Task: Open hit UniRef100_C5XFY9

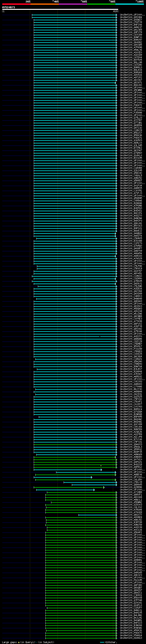Action: 131,22
